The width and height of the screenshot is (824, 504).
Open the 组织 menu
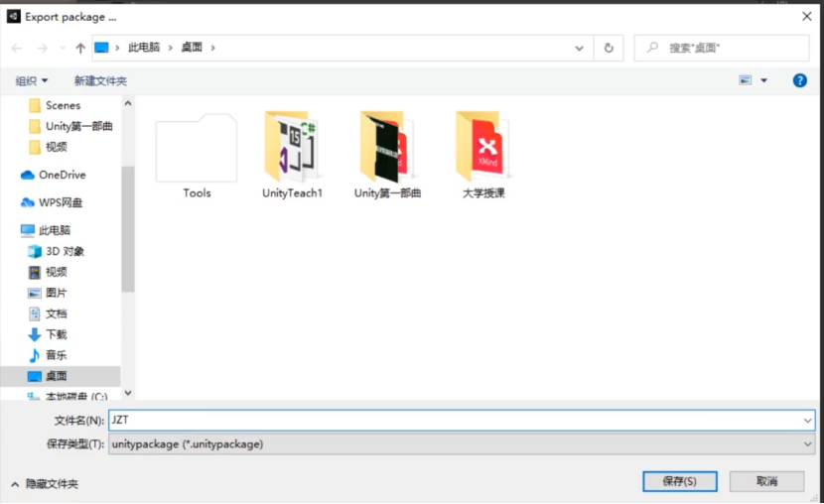pyautogui.click(x=31, y=80)
